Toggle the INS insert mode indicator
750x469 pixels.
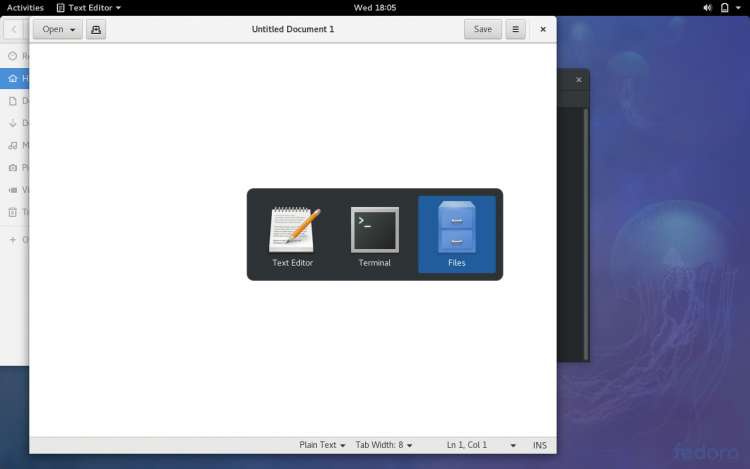click(x=540, y=445)
